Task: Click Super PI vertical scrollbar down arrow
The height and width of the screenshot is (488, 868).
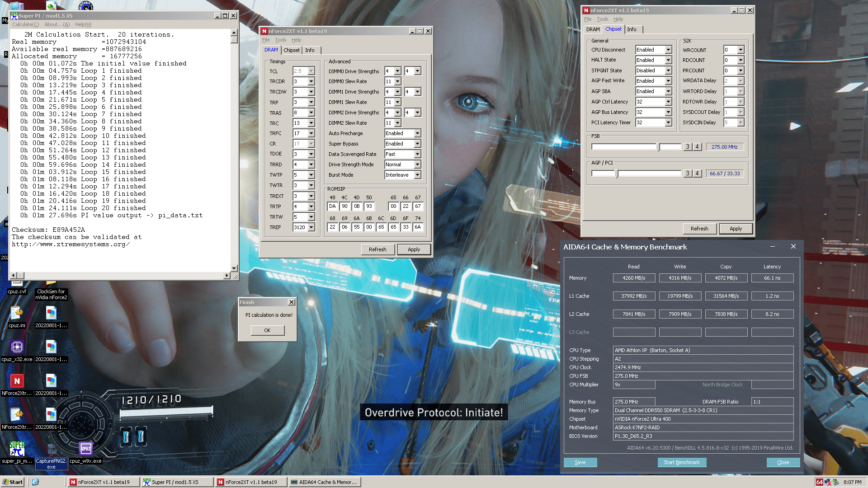Action: [234, 268]
